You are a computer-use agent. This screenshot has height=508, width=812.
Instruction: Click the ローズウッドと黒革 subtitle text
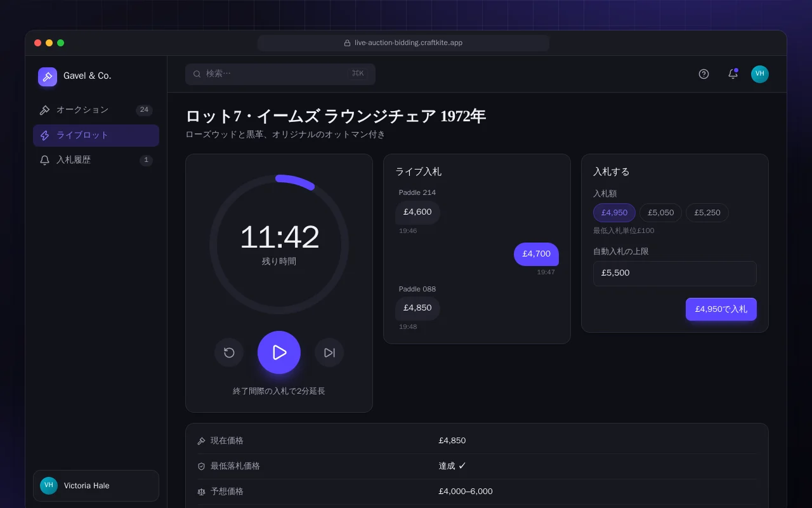click(285, 135)
